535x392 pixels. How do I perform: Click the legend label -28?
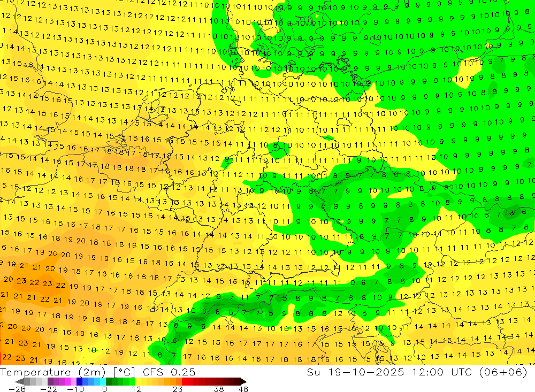(x=17, y=389)
